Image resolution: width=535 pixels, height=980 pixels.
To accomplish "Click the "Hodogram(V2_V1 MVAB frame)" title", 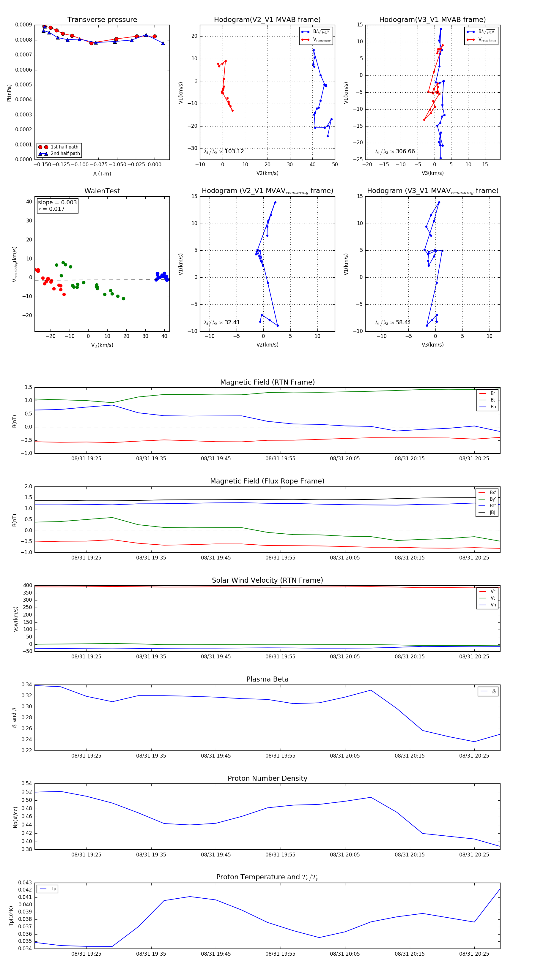I will tap(267, 19).
